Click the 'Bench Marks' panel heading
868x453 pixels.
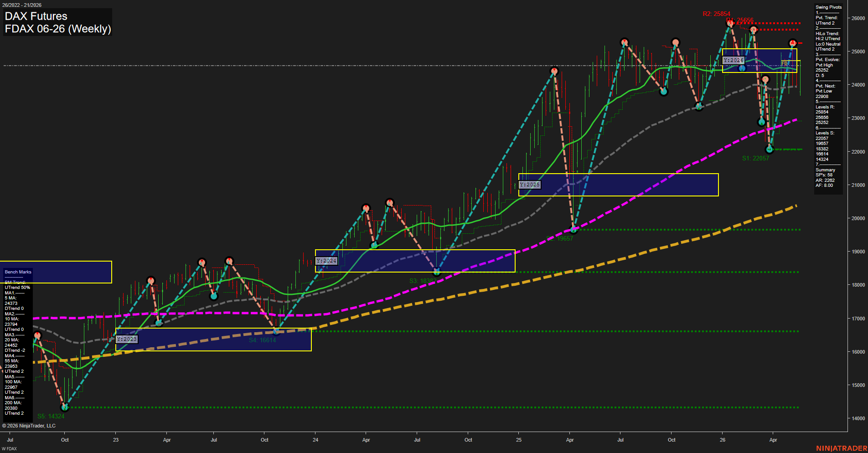pos(18,272)
